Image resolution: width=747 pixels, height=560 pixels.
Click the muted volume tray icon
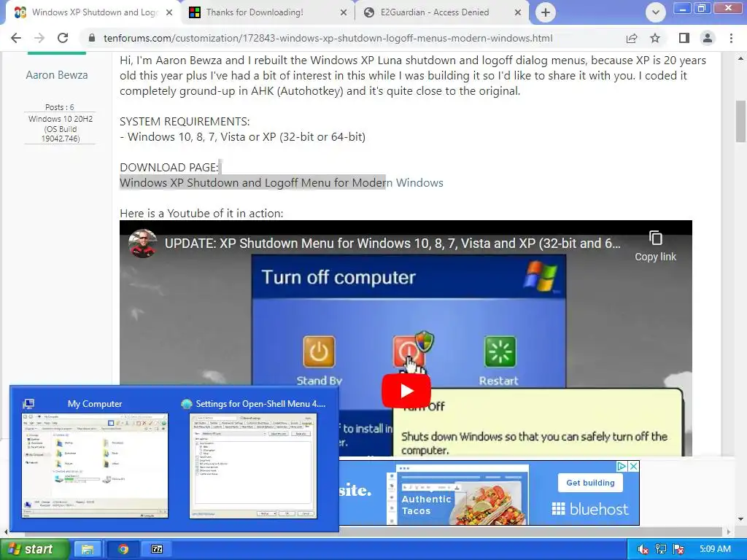pyautogui.click(x=643, y=549)
